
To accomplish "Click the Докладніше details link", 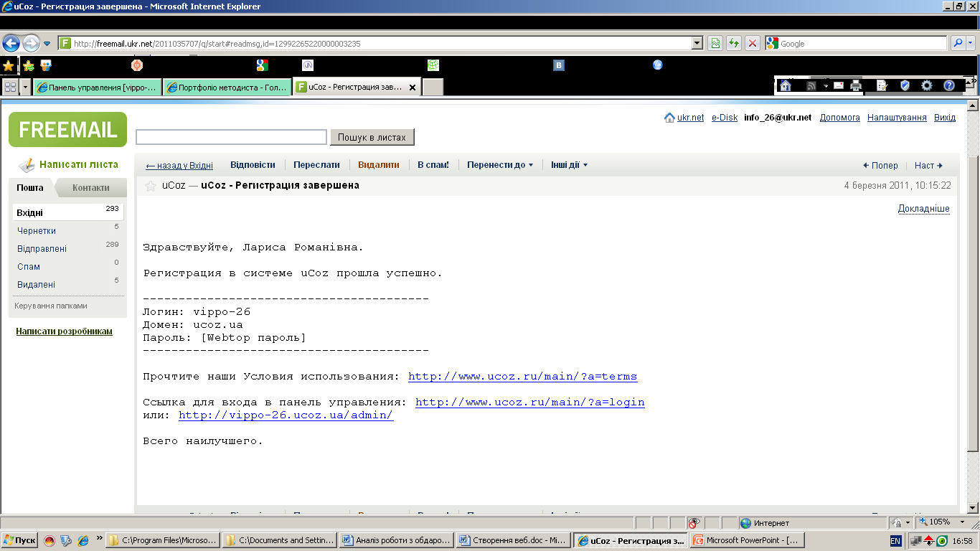I will pos(923,209).
